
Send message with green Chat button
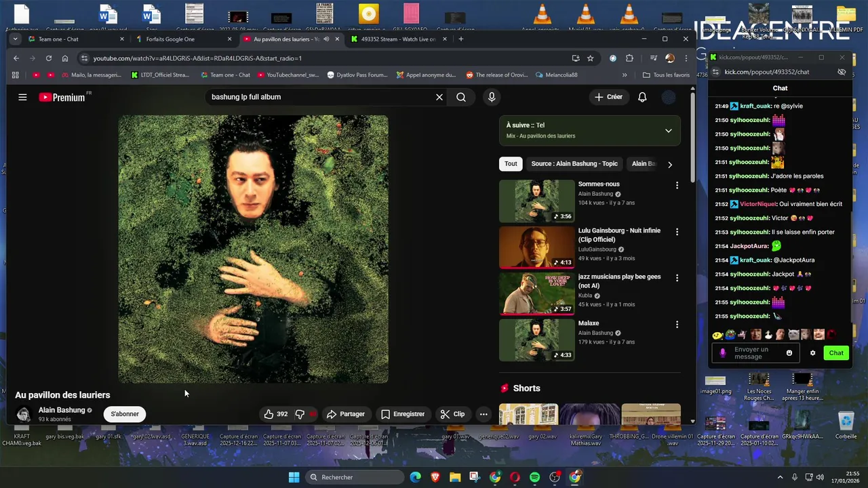click(836, 353)
